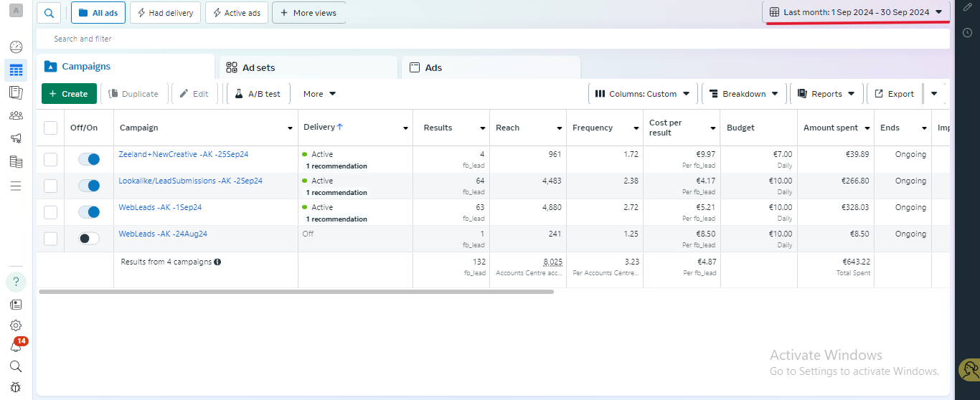Open the Breakdown dropdown menu
Screen dimensions: 980x400
coord(744,94)
